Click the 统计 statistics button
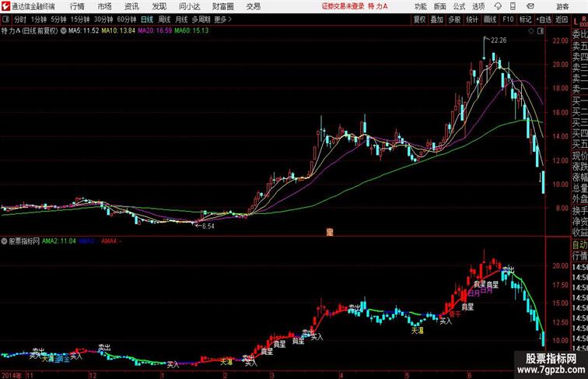Viewport: 588px width, 379px height. 472,19
